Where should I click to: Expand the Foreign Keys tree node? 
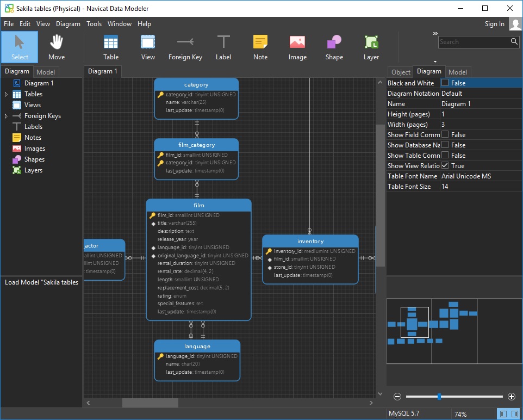(7, 116)
